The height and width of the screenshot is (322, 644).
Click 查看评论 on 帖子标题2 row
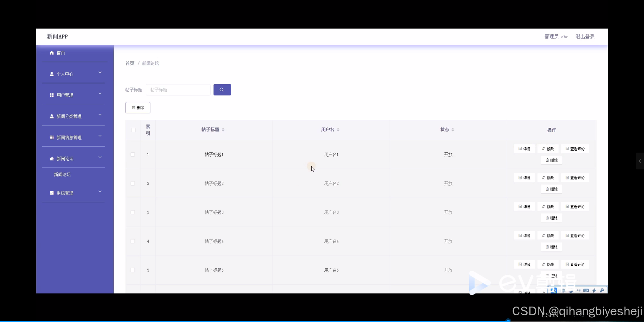[x=575, y=177]
